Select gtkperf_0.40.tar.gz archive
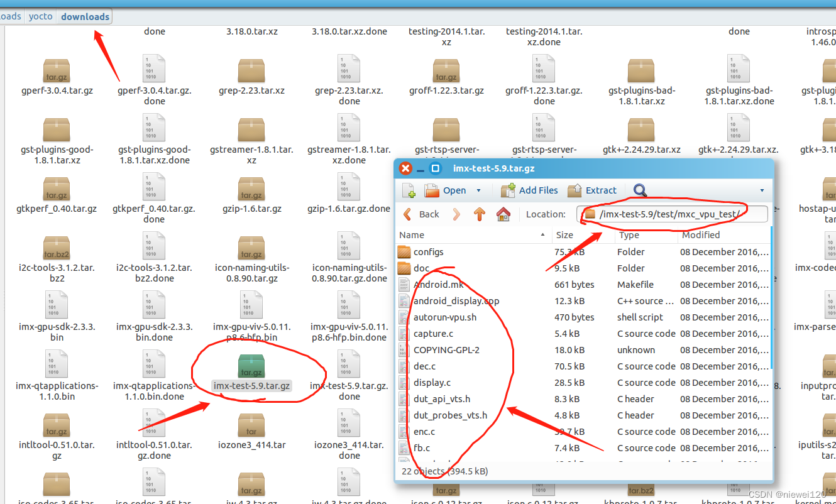This screenshot has height=504, width=836. [57, 195]
